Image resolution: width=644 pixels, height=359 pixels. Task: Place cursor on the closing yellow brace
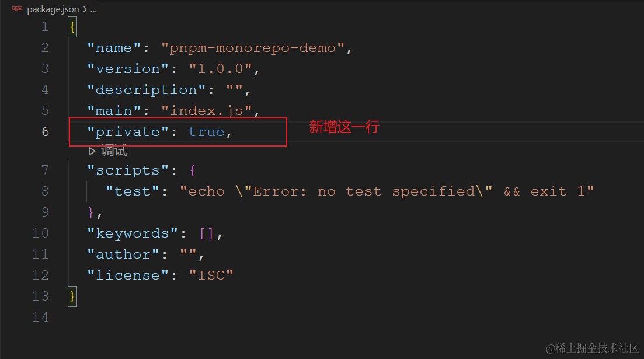point(72,296)
